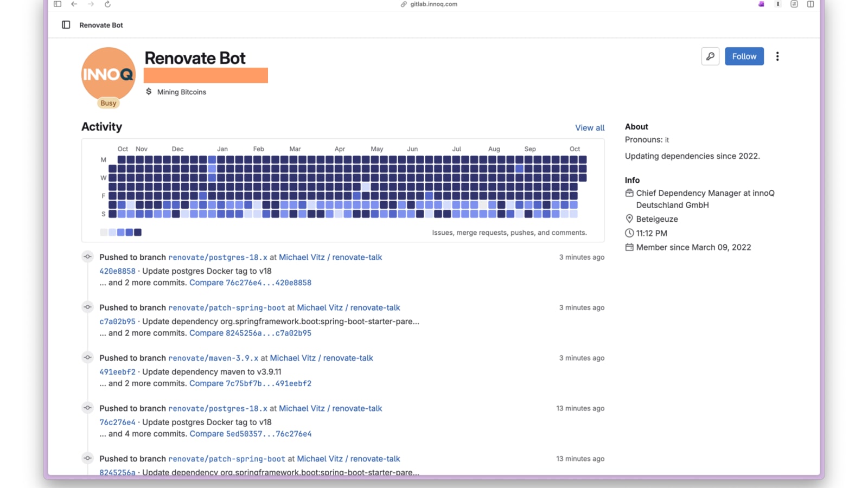Open branch renovate/postgres-18.x pushed 13 minutes ago
The image size is (868, 488).
tap(218, 409)
